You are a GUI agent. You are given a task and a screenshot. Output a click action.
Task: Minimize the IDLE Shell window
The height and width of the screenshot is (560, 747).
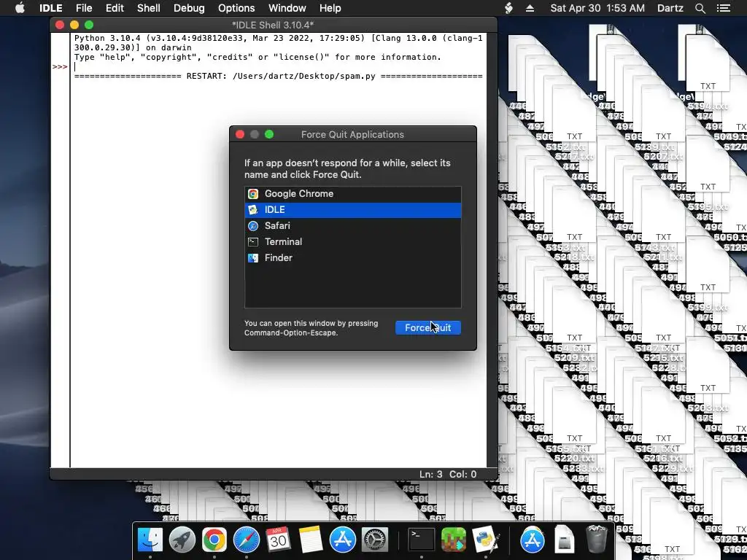click(x=74, y=25)
